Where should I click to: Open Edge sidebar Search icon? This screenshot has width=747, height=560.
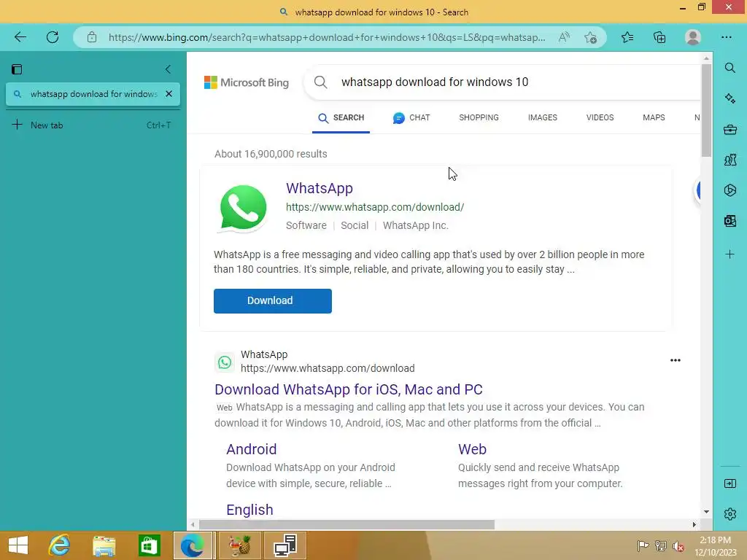[729, 68]
